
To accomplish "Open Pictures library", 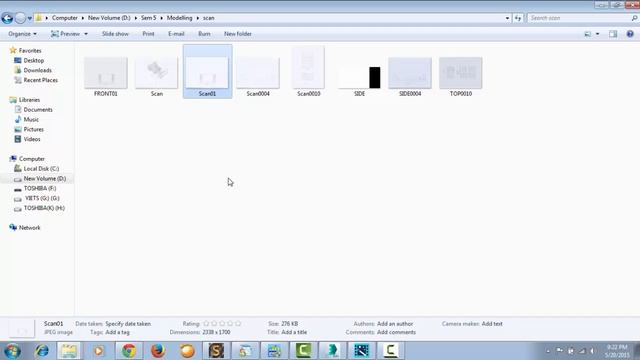I will 33,129.
